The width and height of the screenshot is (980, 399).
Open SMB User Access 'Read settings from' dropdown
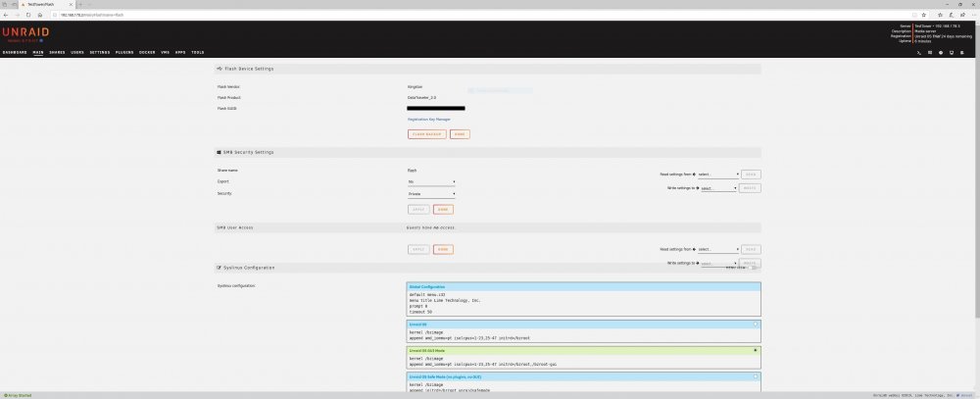718,250
